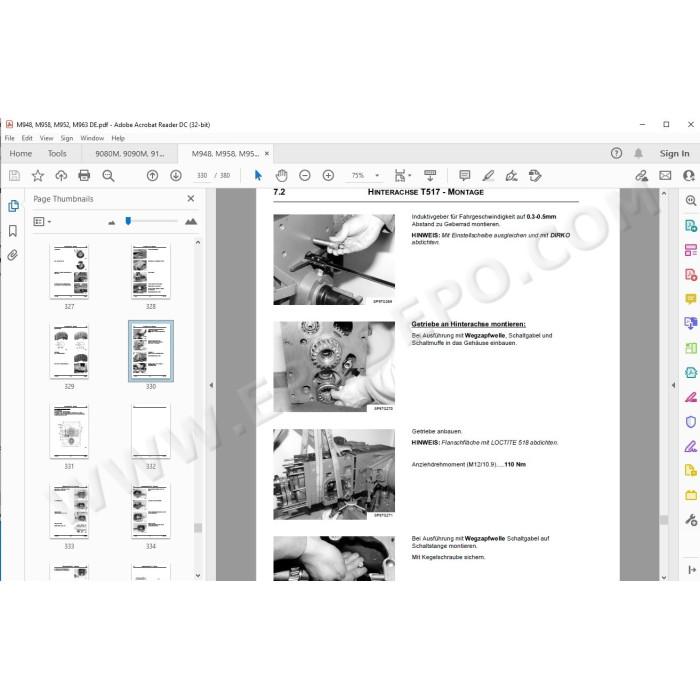Select the arrow selection tool
This screenshot has height=700, width=700.
coord(258,175)
